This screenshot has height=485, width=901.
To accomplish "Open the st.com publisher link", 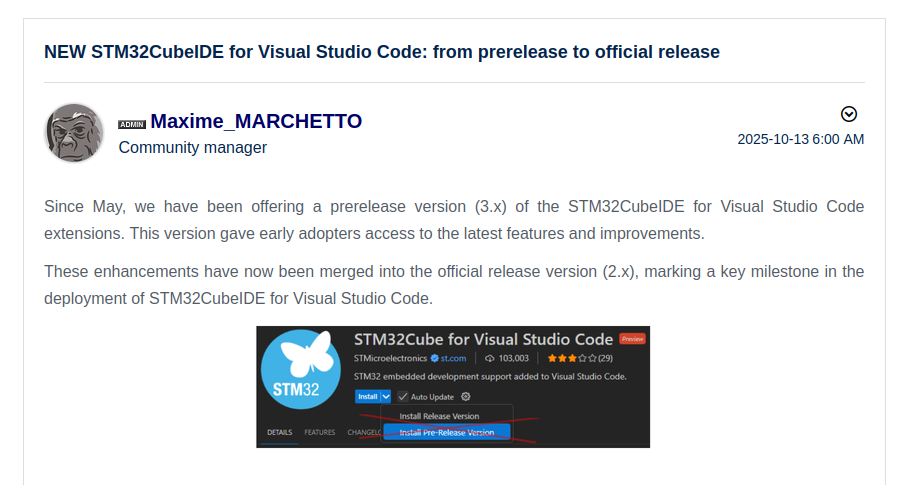I will pos(454,358).
